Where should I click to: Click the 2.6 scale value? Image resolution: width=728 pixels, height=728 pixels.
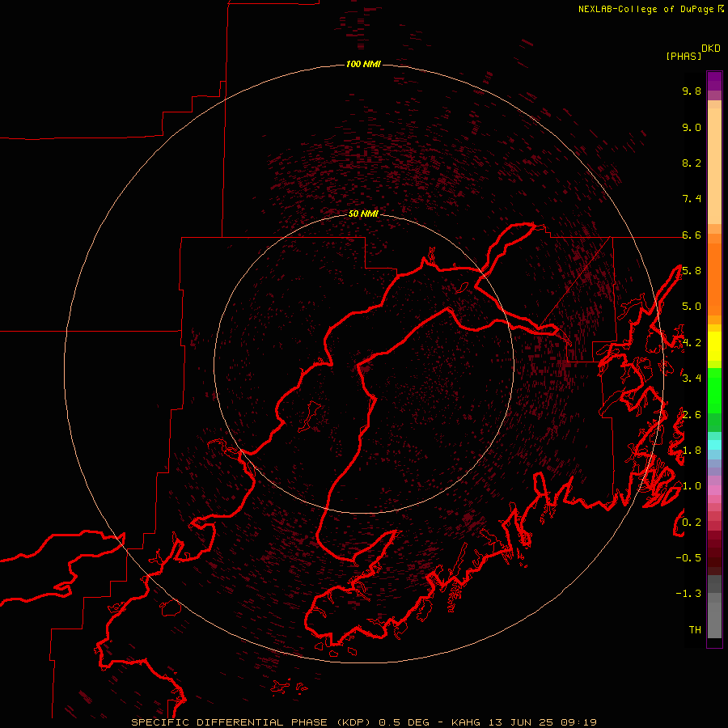(692, 415)
